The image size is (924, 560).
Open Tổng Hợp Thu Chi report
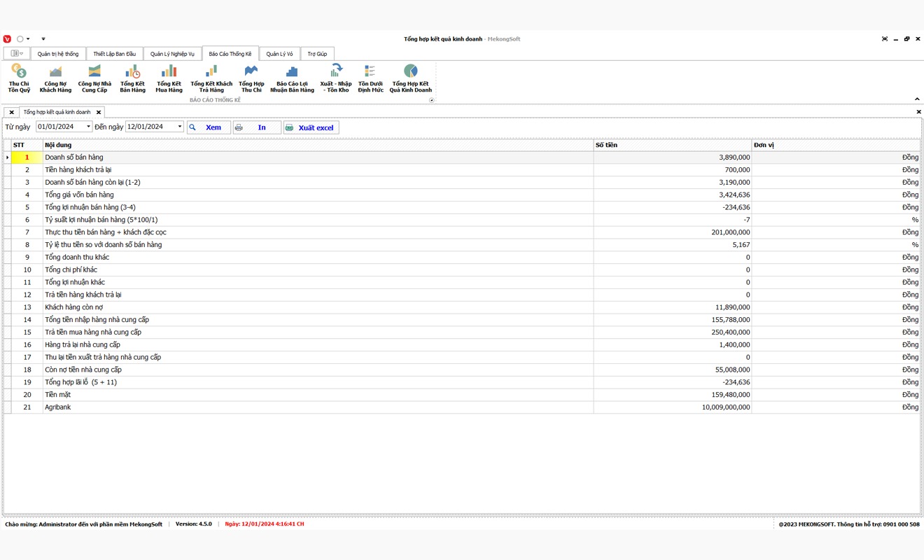(251, 78)
